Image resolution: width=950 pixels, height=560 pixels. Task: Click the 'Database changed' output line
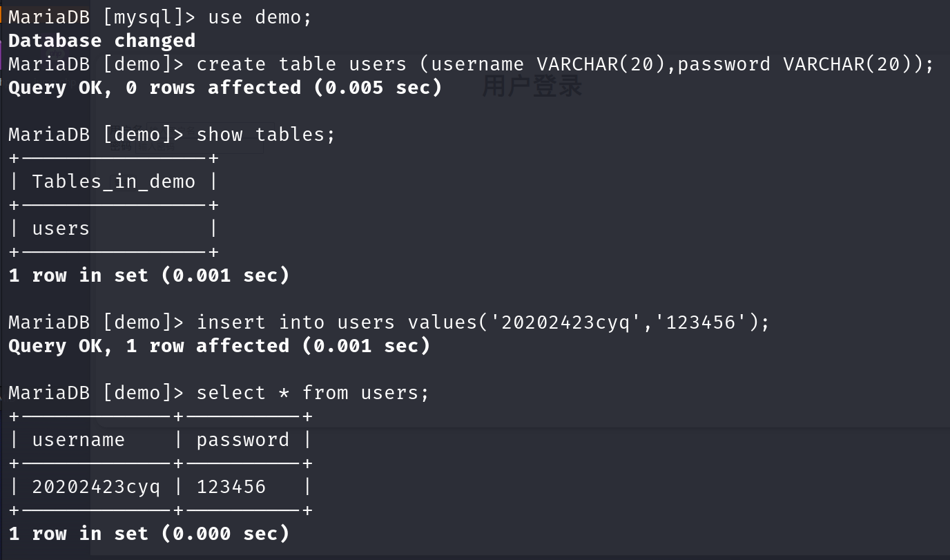coord(101,41)
